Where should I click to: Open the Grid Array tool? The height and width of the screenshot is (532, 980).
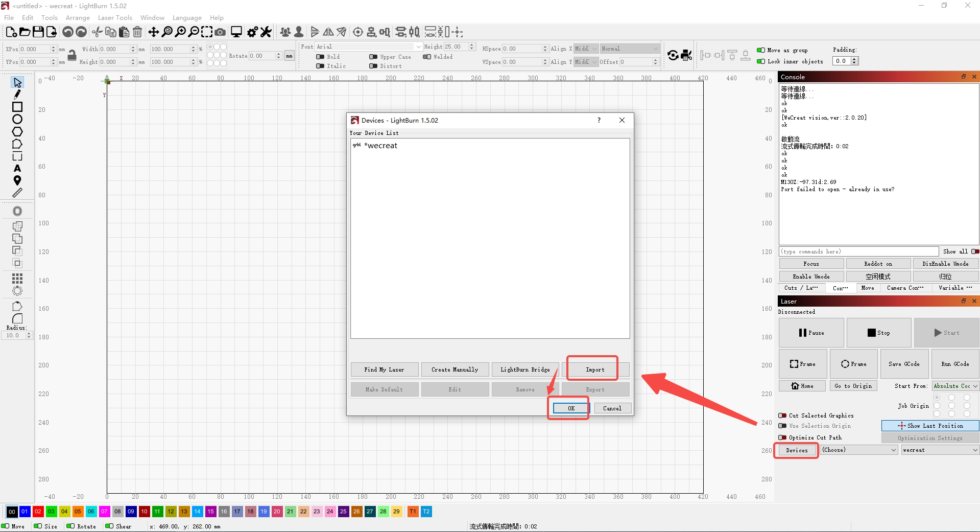coord(17,279)
